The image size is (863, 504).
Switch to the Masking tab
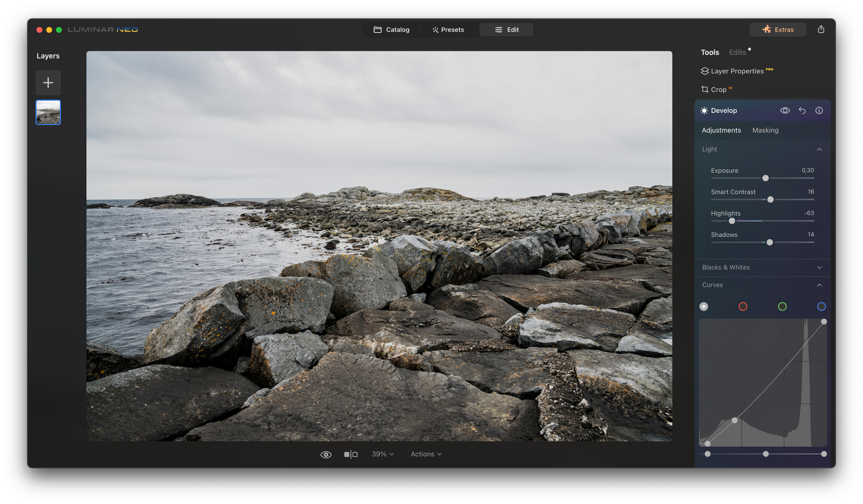coord(765,130)
